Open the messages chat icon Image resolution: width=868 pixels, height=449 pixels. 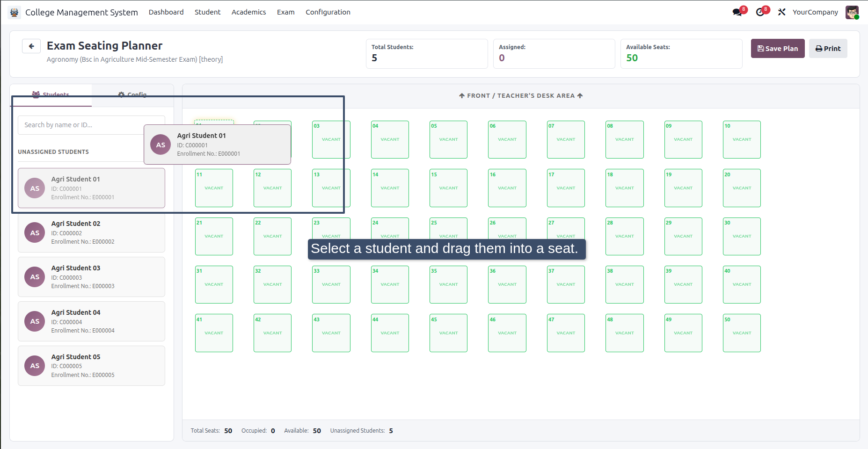(737, 12)
